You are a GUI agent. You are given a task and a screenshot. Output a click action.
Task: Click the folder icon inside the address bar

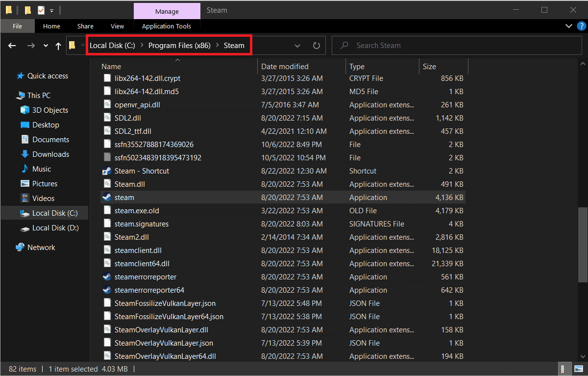(73, 45)
